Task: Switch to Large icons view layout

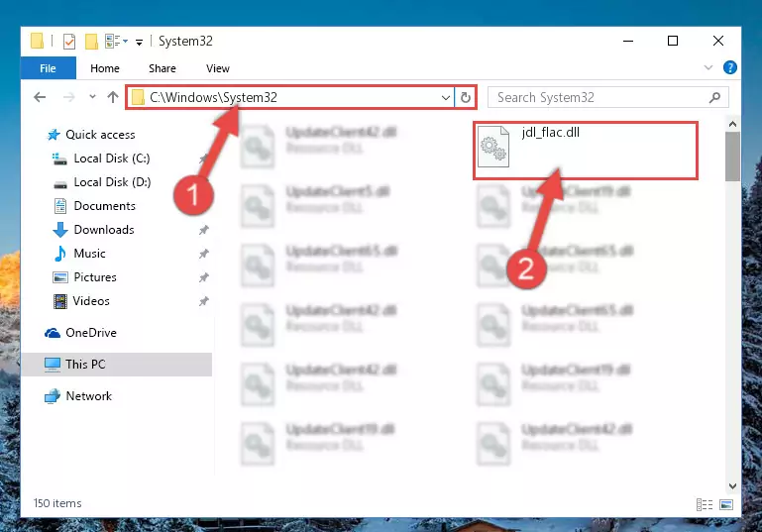Action: (726, 505)
